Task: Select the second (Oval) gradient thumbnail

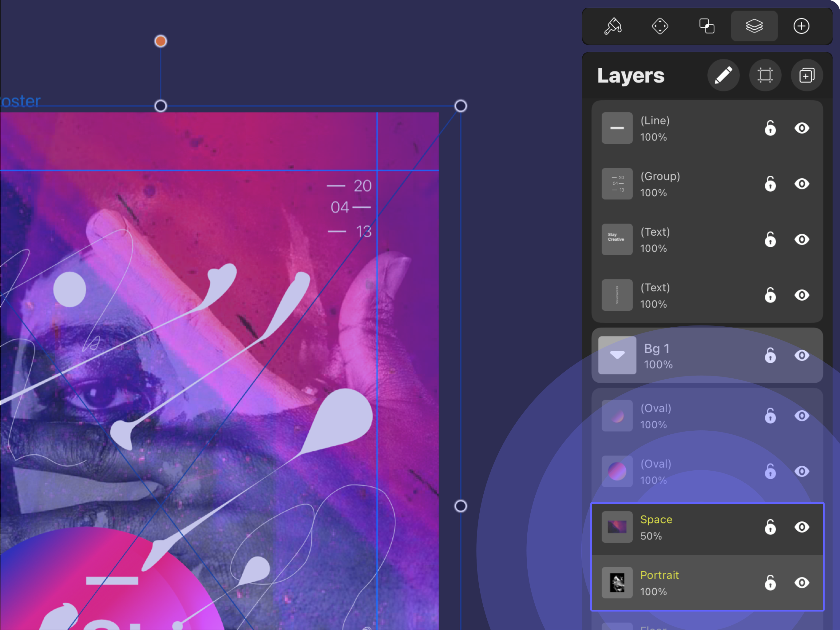Action: 617,472
